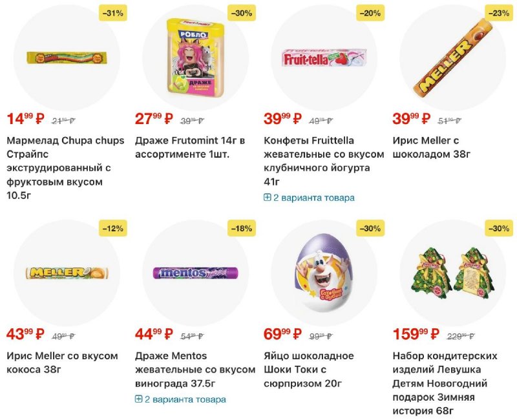The image size is (517, 420).
Task: Select the Meller chocolate toffee product image
Action: tap(453, 58)
